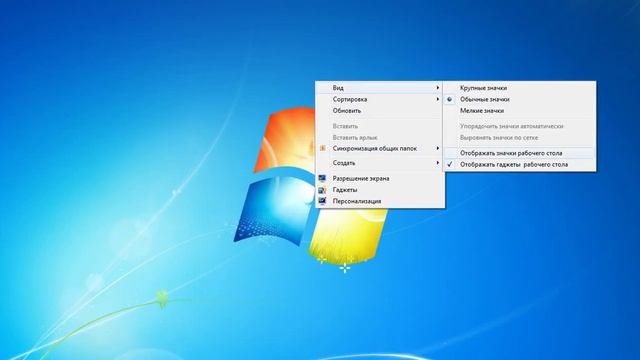This screenshot has width=640, height=360.
Task: Open the Вид submenu
Action: click(x=380, y=88)
